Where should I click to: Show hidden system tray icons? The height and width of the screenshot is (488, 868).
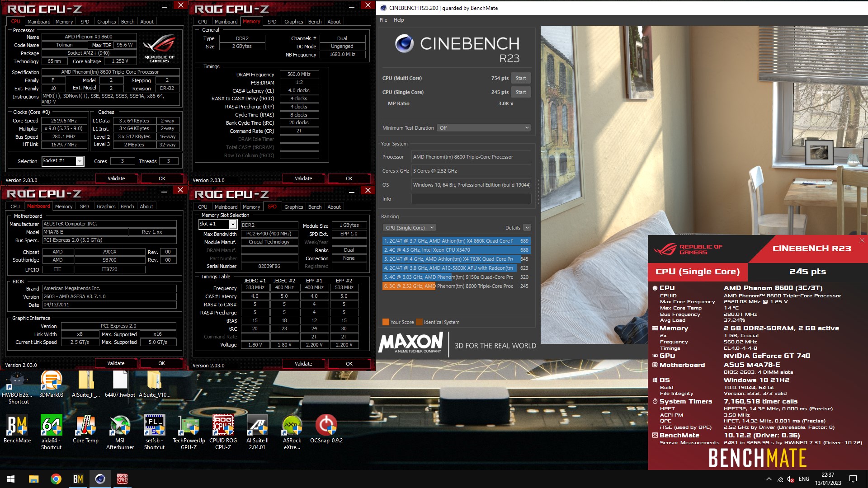pyautogui.click(x=769, y=479)
